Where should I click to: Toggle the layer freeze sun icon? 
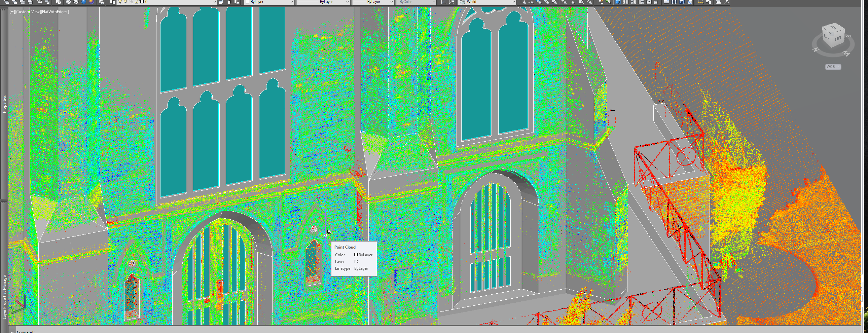(125, 2)
